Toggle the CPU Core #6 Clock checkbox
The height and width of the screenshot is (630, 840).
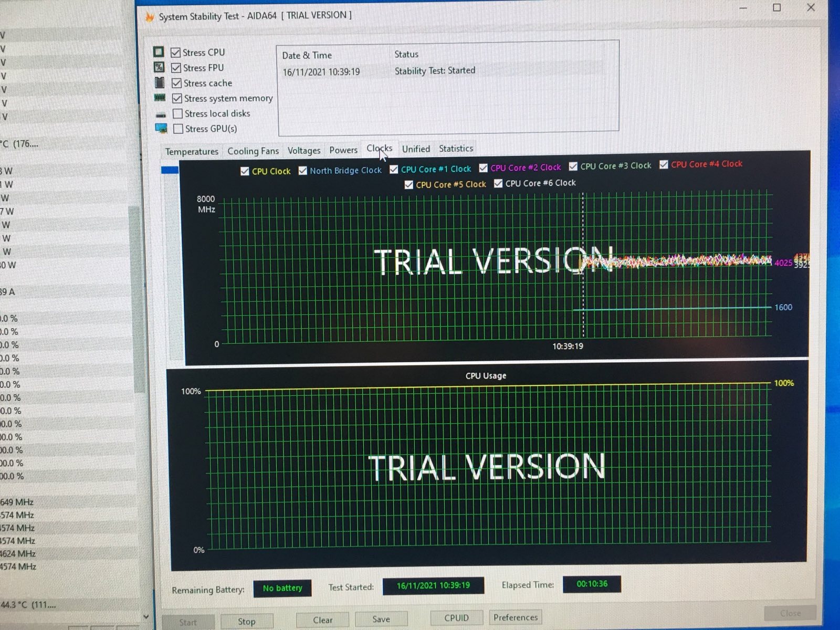tap(498, 183)
